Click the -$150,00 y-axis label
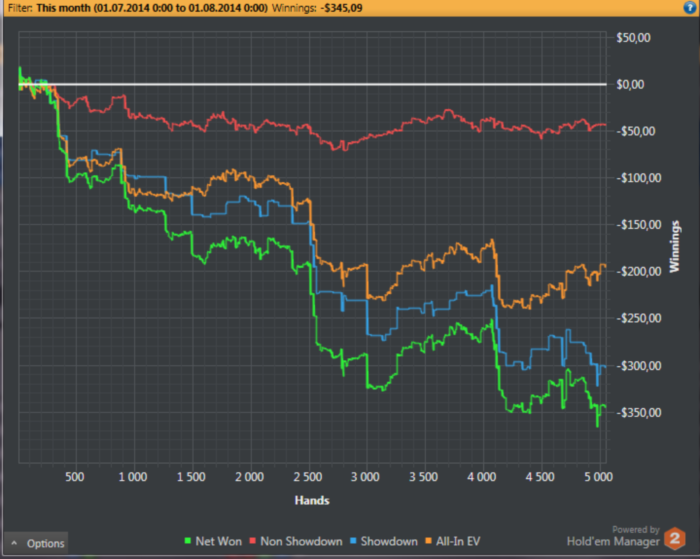 click(x=639, y=225)
